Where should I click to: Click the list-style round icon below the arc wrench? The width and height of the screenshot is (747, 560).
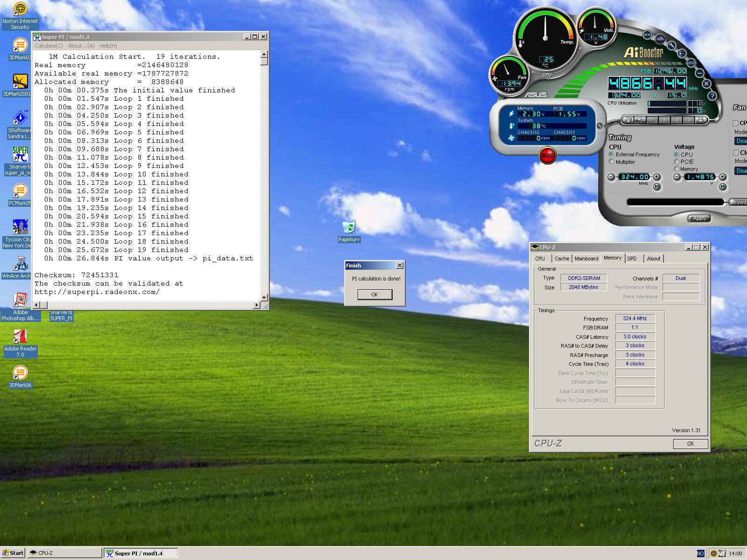[x=682, y=53]
